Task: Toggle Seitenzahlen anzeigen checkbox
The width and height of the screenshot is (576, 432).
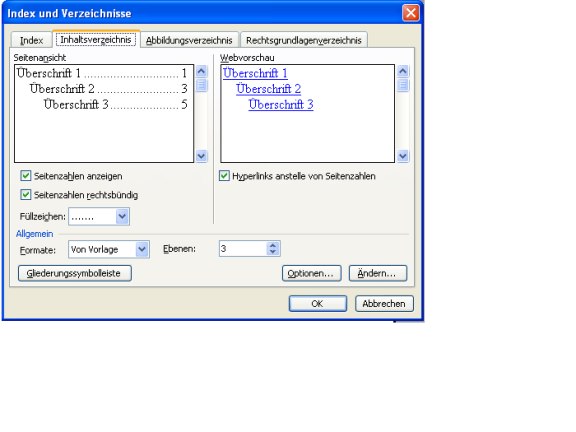Action: pos(26,176)
